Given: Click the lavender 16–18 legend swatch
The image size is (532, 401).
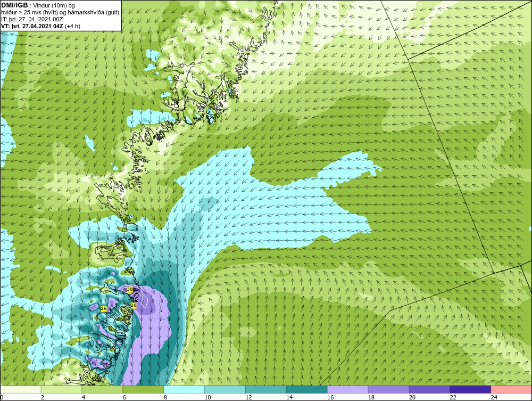Looking at the screenshot, I should pos(347,389).
